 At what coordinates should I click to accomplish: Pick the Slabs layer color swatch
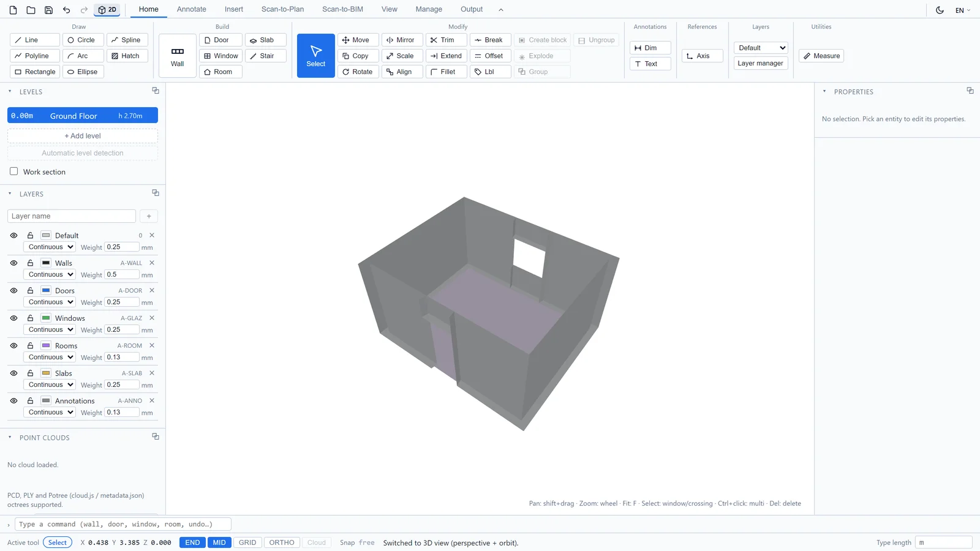[46, 373]
